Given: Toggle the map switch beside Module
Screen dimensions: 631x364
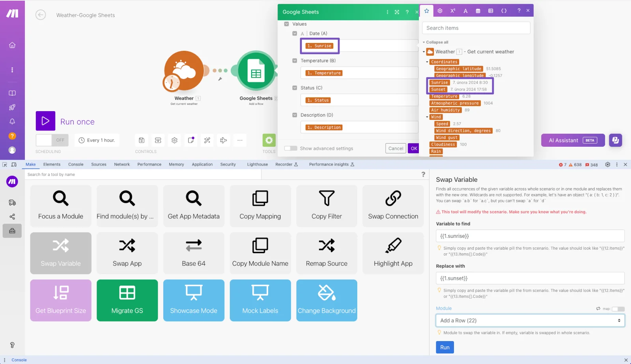Looking at the screenshot, I should point(618,309).
